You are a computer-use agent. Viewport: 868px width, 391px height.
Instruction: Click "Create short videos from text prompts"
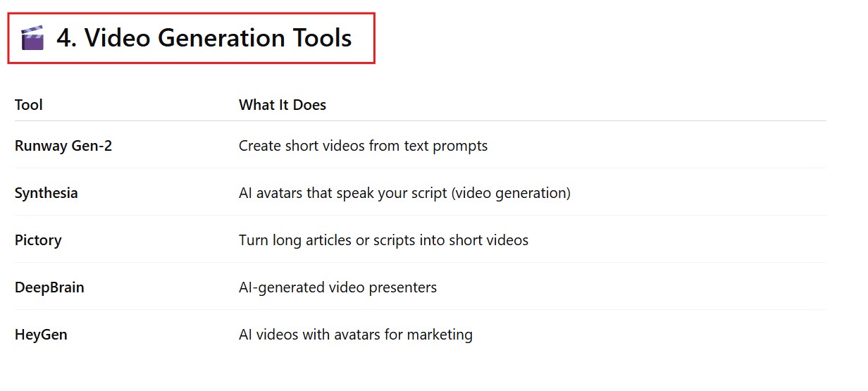tap(363, 146)
